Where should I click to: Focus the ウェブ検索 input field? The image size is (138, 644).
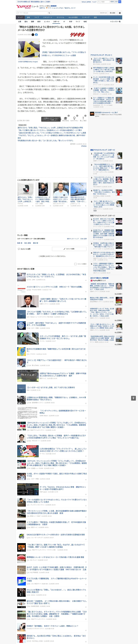[x=103, y=2]
